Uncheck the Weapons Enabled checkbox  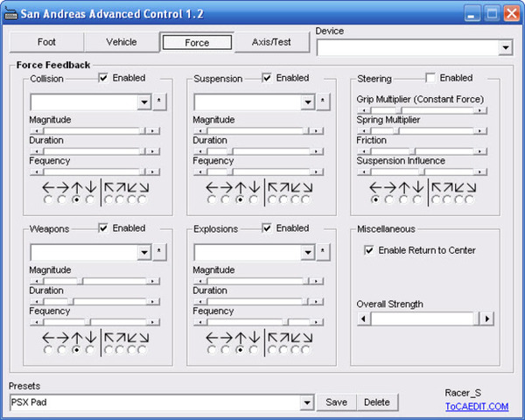pos(103,228)
